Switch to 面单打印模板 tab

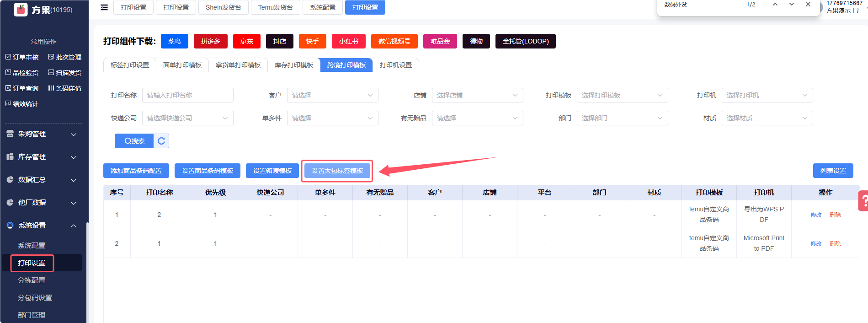(x=182, y=65)
